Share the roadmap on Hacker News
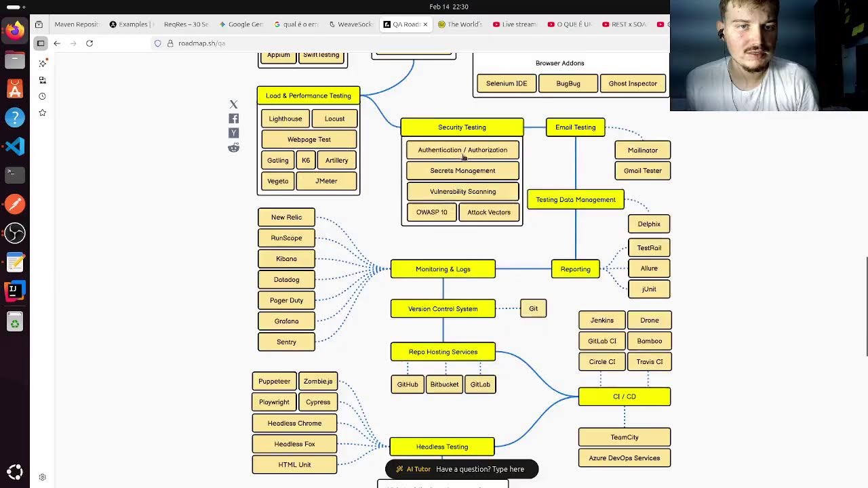The width and height of the screenshot is (868, 488). tap(233, 133)
